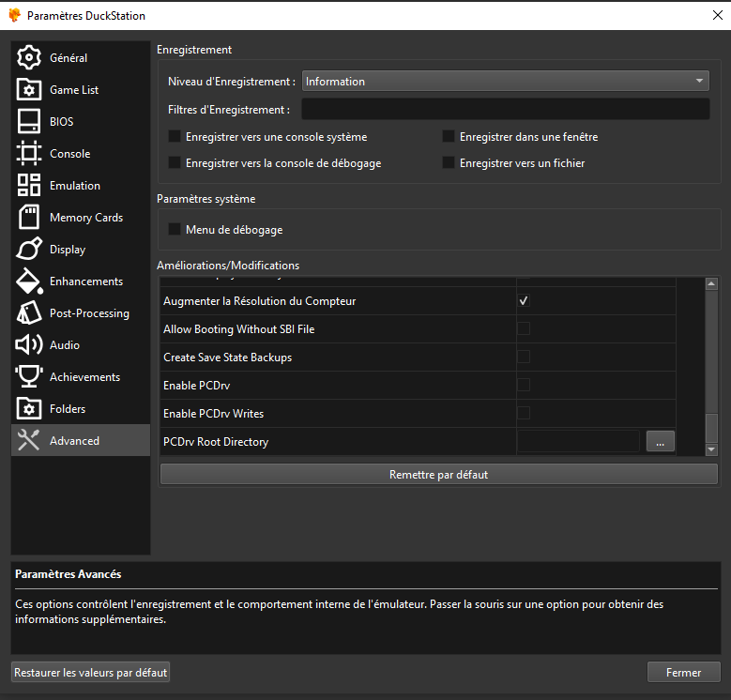This screenshot has height=700, width=731.
Task: Click the Filtres d'Enregistrement input field
Action: pyautogui.click(x=506, y=109)
